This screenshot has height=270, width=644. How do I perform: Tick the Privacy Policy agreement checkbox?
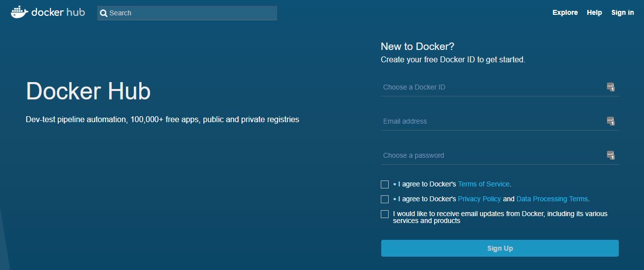pos(385,199)
